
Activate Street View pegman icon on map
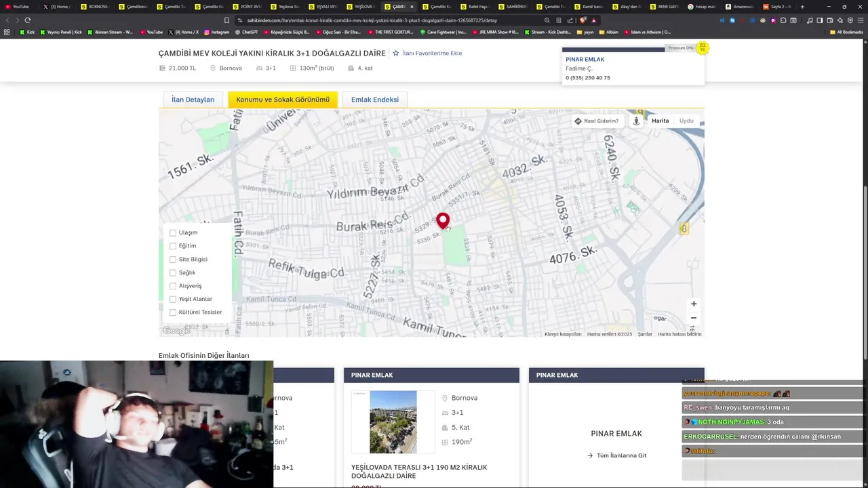(x=636, y=121)
